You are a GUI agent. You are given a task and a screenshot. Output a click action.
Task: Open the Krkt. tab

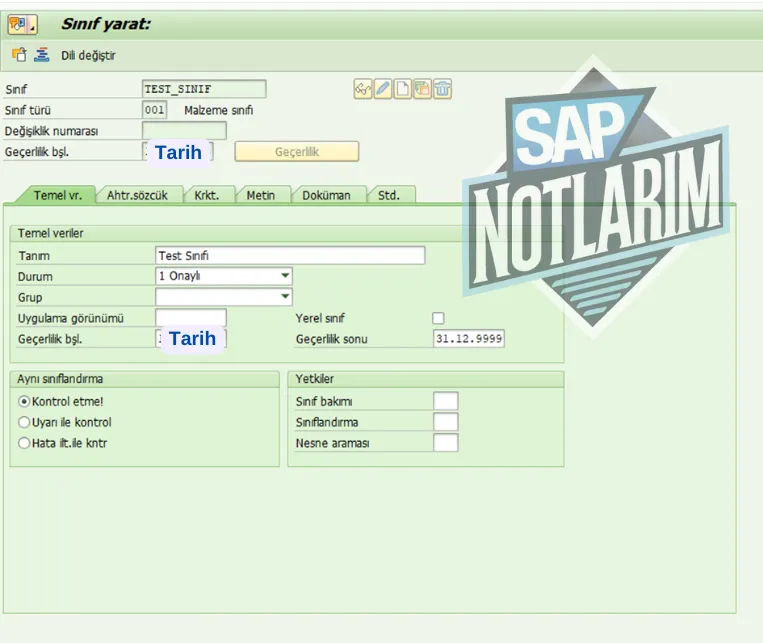pyautogui.click(x=207, y=195)
